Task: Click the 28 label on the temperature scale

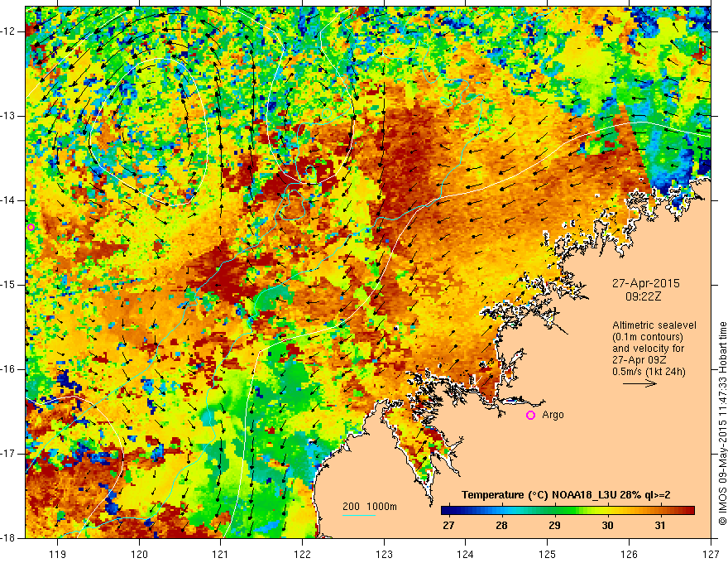Action: [501, 526]
